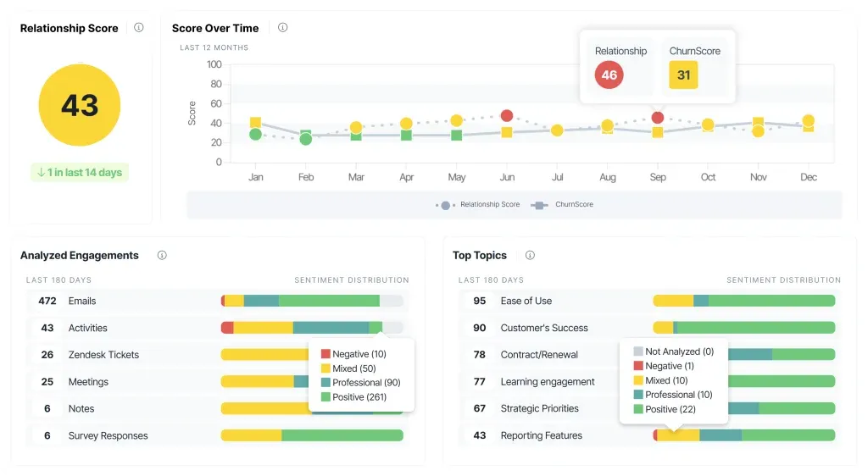Toggle Relationship Score legend series

pos(478,205)
